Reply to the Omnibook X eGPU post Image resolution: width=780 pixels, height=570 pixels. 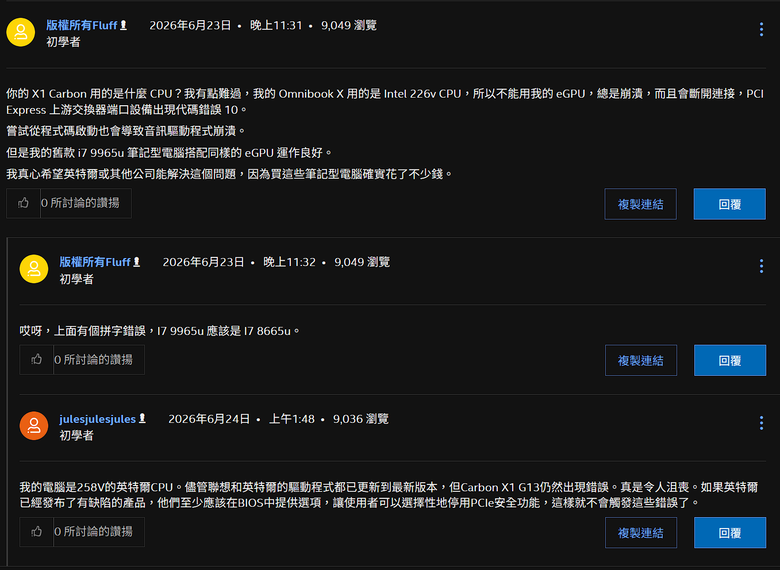tap(729, 204)
